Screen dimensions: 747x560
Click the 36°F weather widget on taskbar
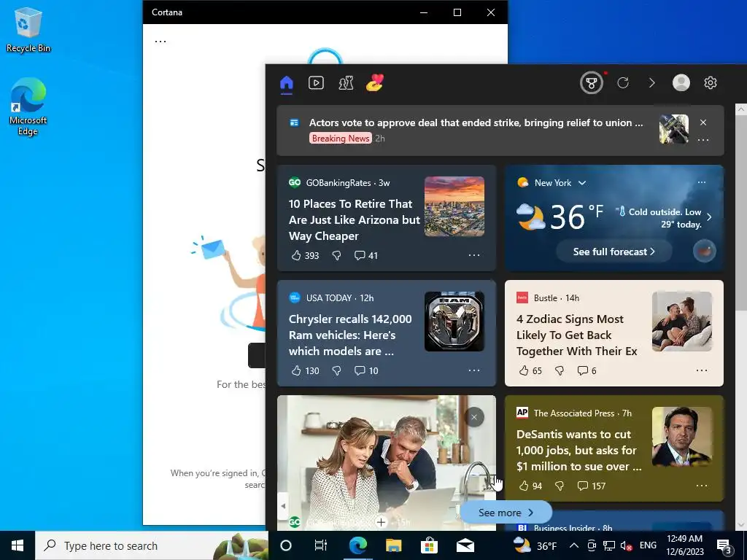pyautogui.click(x=535, y=545)
